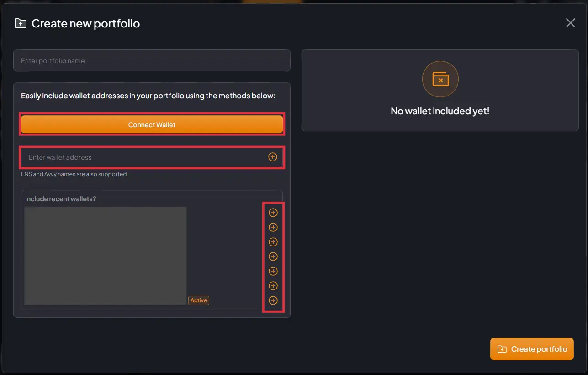Select the blurred recent wallets address list
Image resolution: width=588 pixels, height=375 pixels.
(x=105, y=256)
